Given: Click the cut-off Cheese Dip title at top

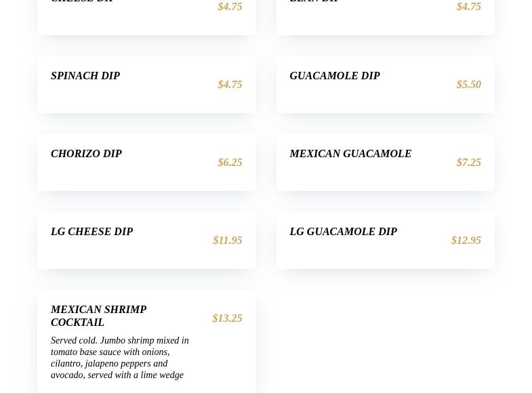Looking at the screenshot, I should click(x=82, y=1).
